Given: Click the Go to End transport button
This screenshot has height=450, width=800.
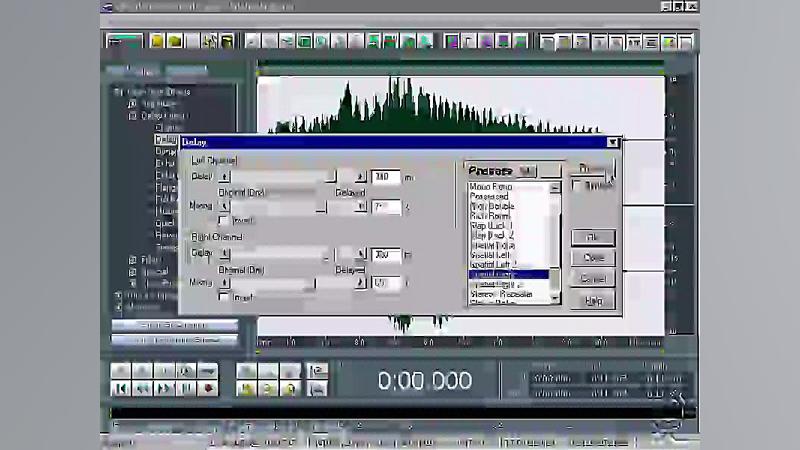Looking at the screenshot, I should pos(186,389).
